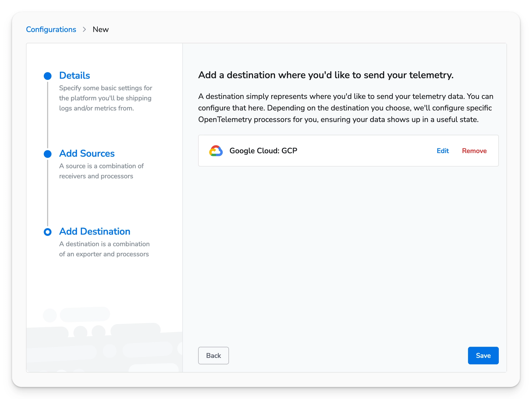The width and height of the screenshot is (532, 399).
Task: Click the Details step description text
Action: [105, 98]
